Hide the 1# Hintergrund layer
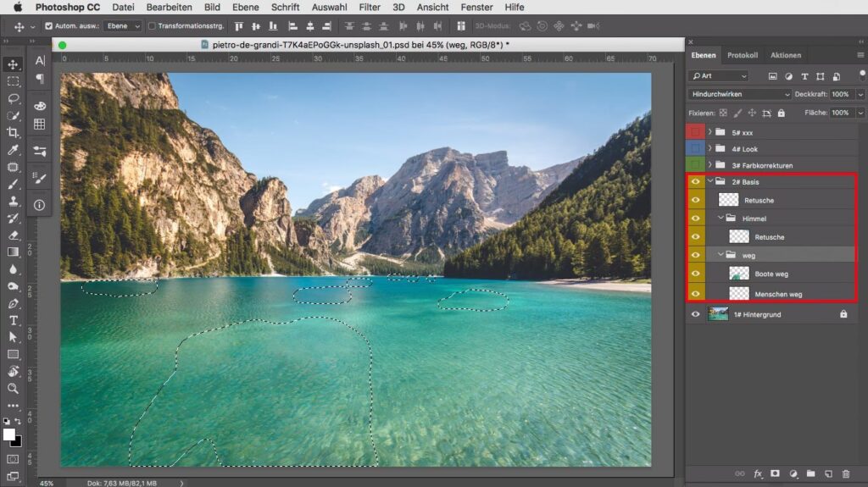This screenshot has width=868, height=487. (696, 314)
